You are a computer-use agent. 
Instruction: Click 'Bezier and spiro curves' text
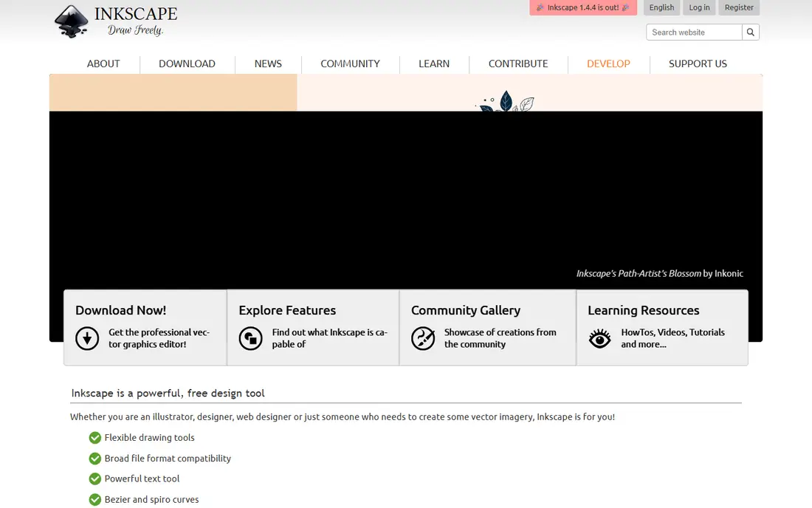pos(152,499)
